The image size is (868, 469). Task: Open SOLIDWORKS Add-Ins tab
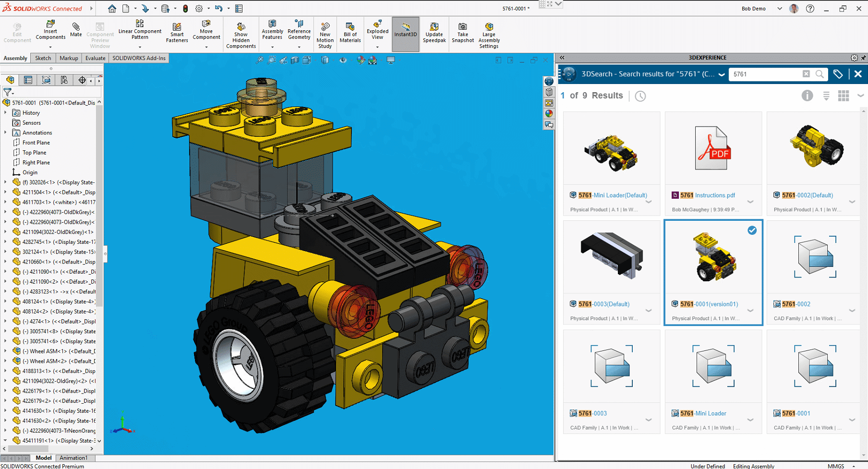coord(139,58)
